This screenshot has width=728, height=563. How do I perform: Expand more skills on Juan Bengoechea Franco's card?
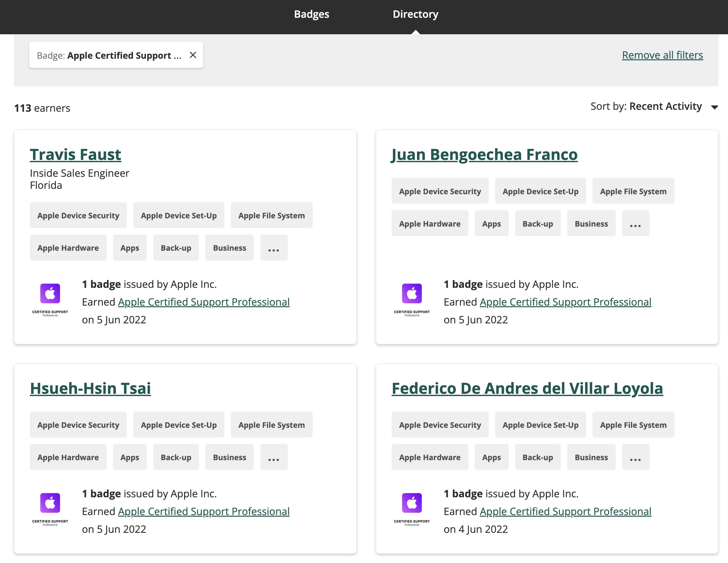pyautogui.click(x=635, y=223)
